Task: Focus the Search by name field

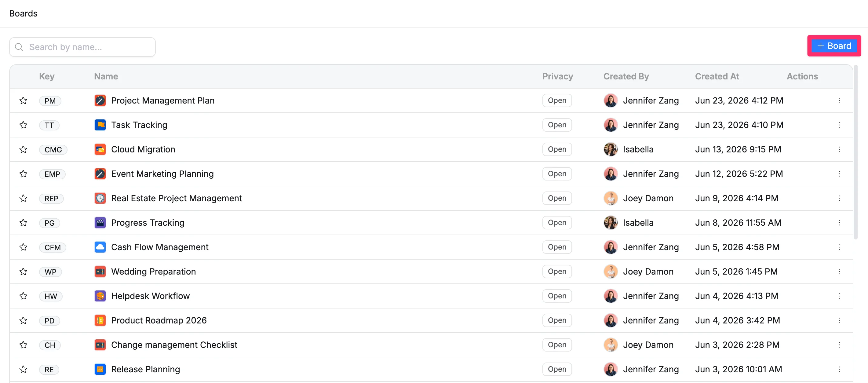Action: click(x=82, y=47)
